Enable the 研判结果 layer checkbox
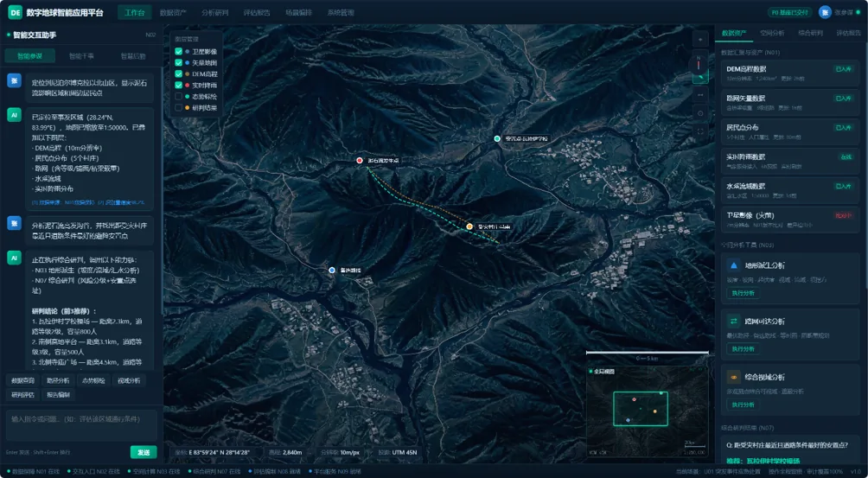This screenshot has width=868, height=478. (178, 108)
